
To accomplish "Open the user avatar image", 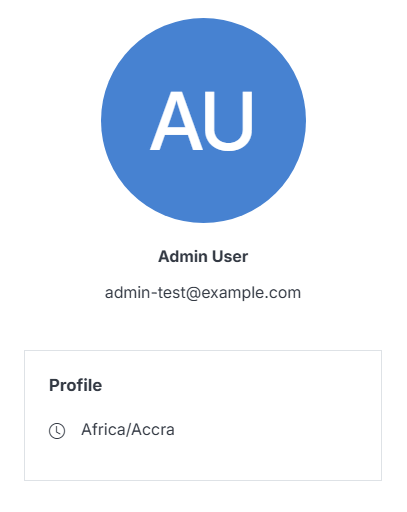I will pos(203,120).
